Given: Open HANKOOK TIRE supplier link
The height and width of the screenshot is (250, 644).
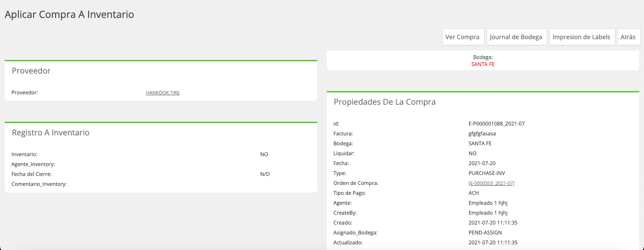Looking at the screenshot, I should (163, 93).
